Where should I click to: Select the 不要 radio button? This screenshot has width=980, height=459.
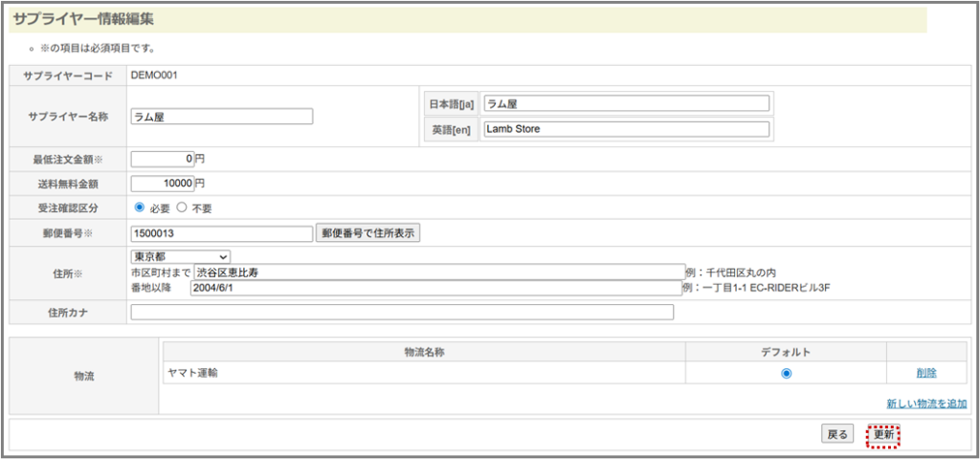pos(183,208)
